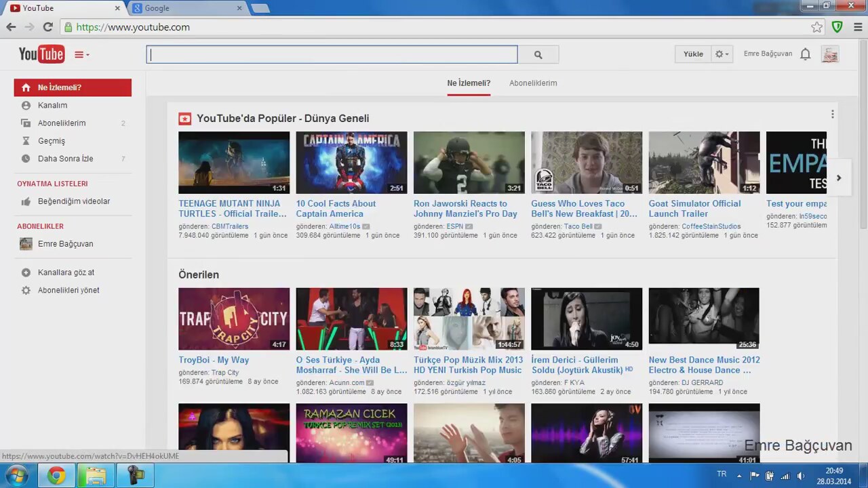The height and width of the screenshot is (488, 868).
Task: Open the Chrome hamburger menu
Action: 858,27
